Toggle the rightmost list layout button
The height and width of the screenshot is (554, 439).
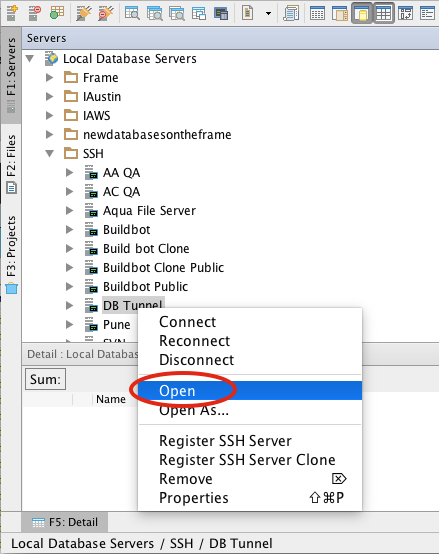[x=427, y=13]
